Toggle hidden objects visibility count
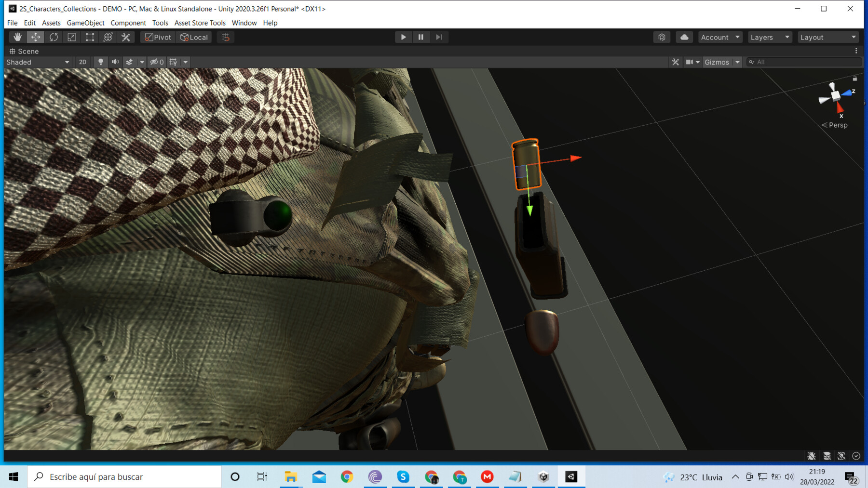868x488 pixels. pyautogui.click(x=157, y=62)
